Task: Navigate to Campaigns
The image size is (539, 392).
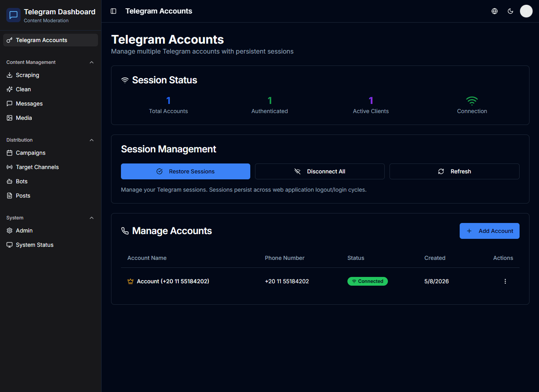Action: pos(50,153)
